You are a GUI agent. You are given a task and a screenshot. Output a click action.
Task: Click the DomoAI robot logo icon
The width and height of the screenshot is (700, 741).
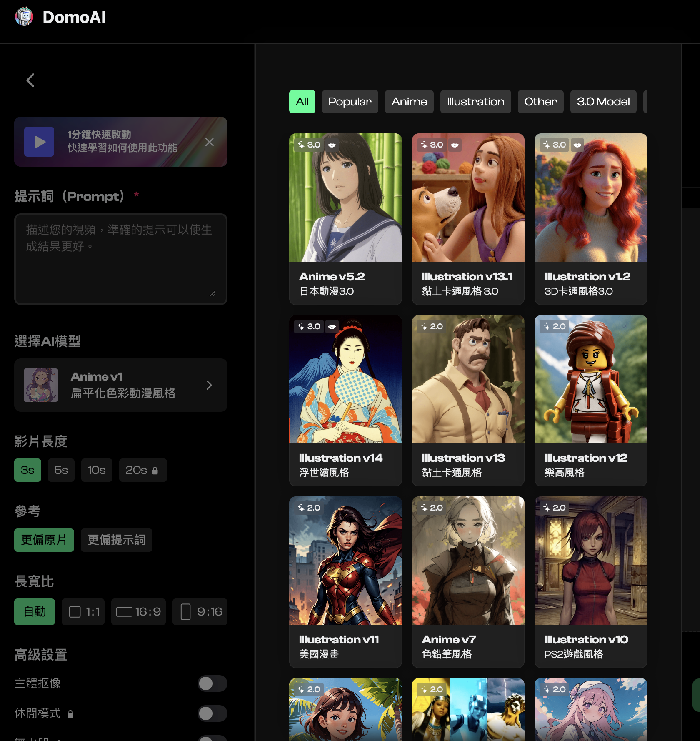pyautogui.click(x=24, y=17)
